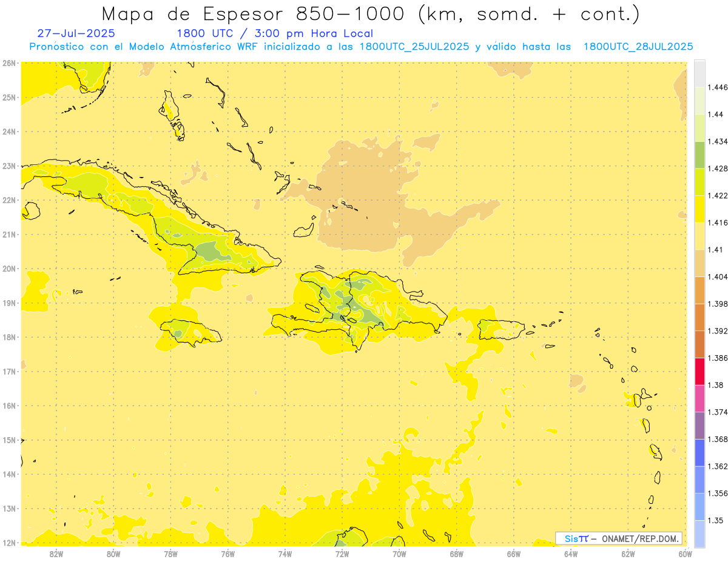Click the legend value '1.446'
Screen dimensions: 728x562
point(717,87)
